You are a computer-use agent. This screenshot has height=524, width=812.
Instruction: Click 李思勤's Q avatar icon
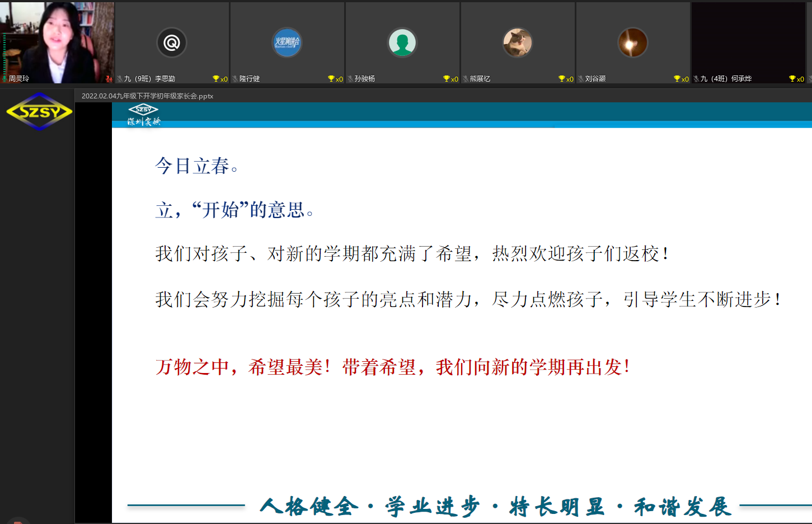click(171, 43)
